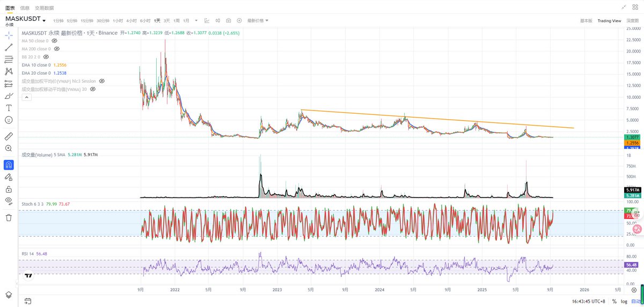Toggle log scale on the price axis

click(x=623, y=301)
